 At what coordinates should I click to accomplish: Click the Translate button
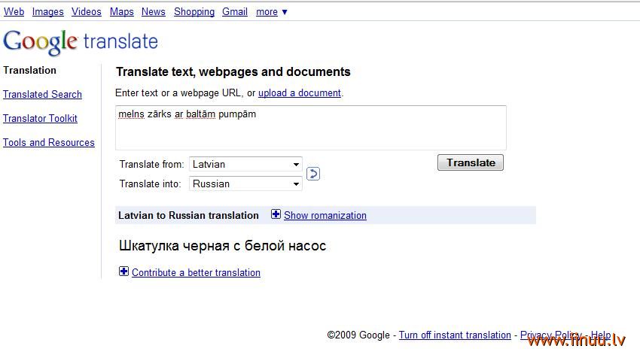[470, 162]
